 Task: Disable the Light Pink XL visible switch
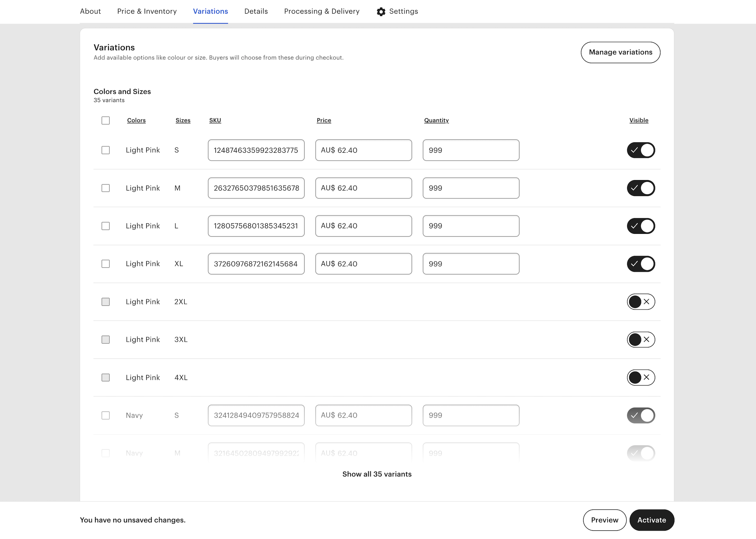(641, 263)
